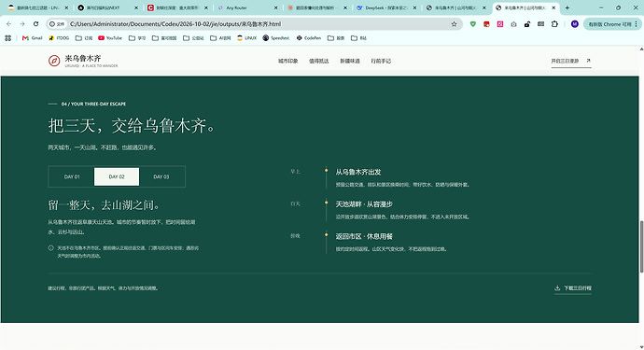Click the camera screenshot extension icon
This screenshot has height=350, width=644.
(513, 24)
